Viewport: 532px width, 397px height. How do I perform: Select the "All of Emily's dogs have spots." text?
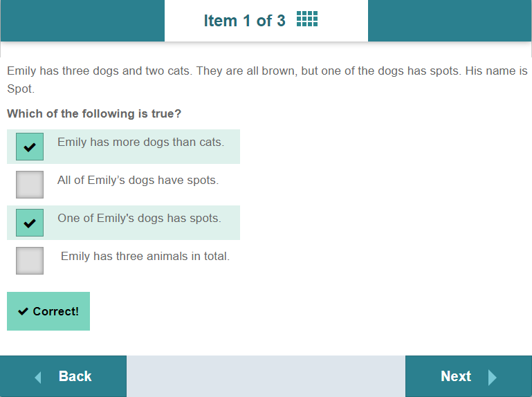pyautogui.click(x=138, y=181)
